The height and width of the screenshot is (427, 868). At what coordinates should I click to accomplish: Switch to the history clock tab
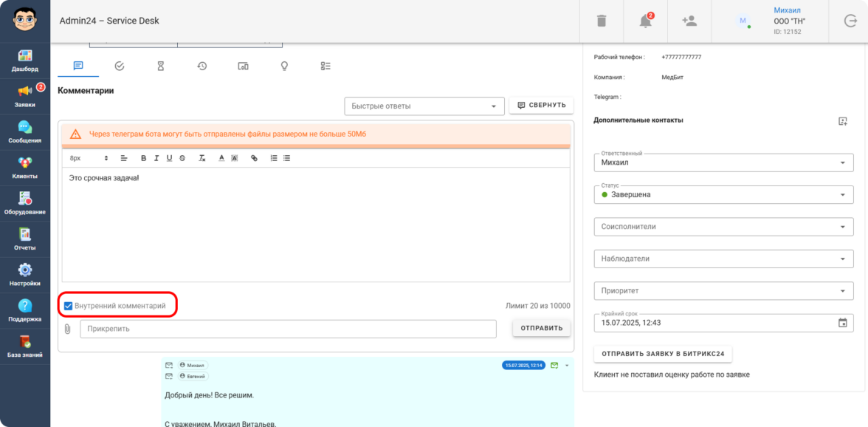202,66
